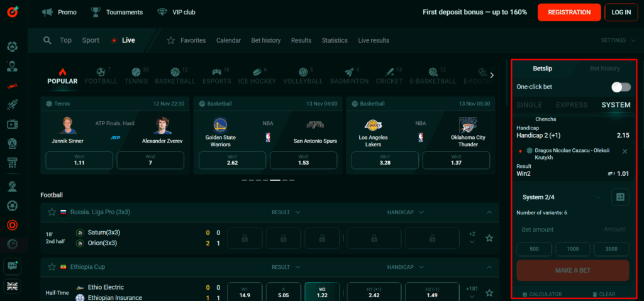Screen dimensions: 644x301
Task: Open the HANDICAP dropdown for Russia Liga Pro
Action: [406, 212]
